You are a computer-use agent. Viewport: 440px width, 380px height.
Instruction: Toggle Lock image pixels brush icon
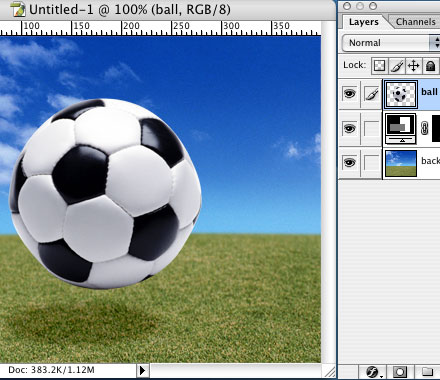pos(396,65)
